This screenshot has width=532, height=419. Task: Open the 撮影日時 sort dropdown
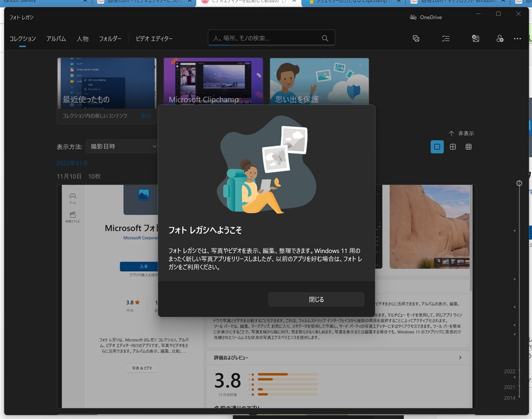click(122, 147)
